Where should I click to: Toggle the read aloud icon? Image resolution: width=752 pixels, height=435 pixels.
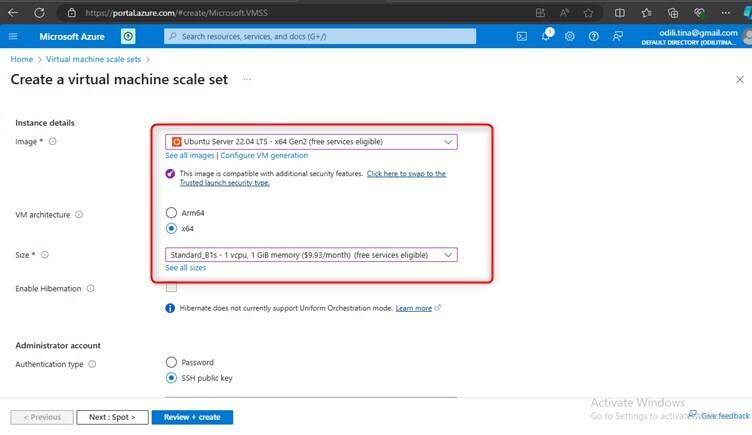[x=564, y=13]
